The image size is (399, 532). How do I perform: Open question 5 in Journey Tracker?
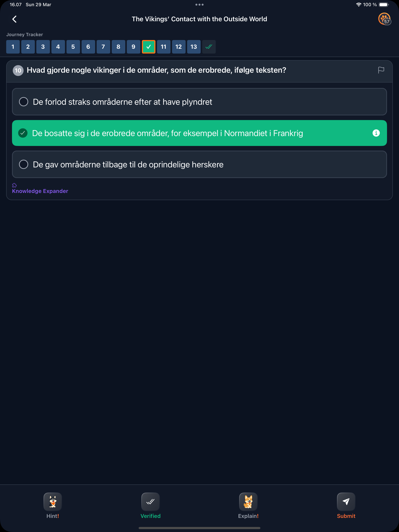click(73, 47)
